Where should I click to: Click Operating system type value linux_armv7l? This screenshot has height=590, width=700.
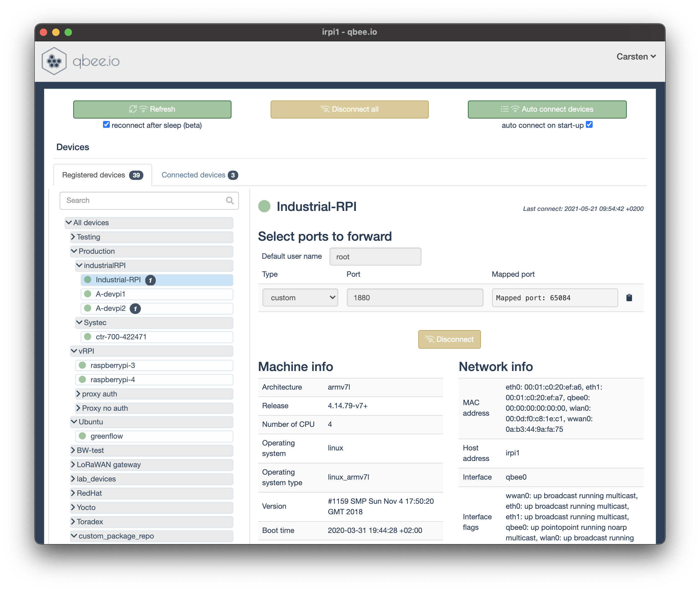pyautogui.click(x=348, y=477)
